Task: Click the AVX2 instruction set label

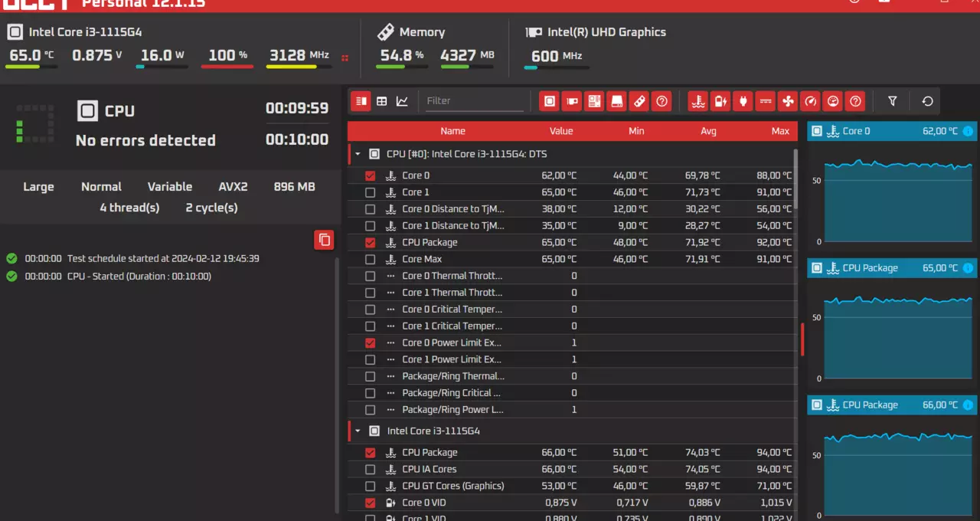Action: click(x=233, y=187)
